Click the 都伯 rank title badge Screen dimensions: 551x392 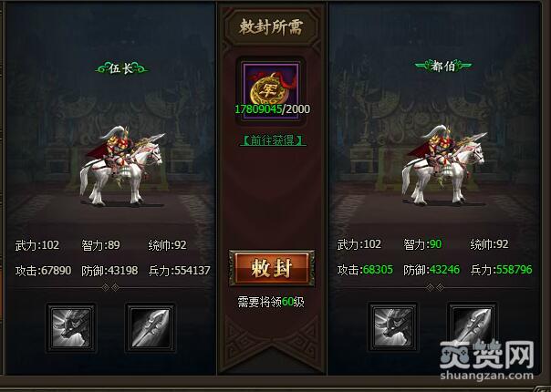coord(443,66)
